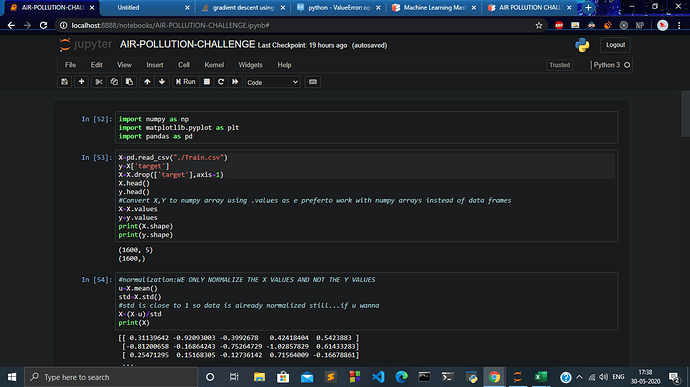The height and width of the screenshot is (387, 690).
Task: Open the command palette keyboard icon
Action: pyautogui.click(x=312, y=82)
